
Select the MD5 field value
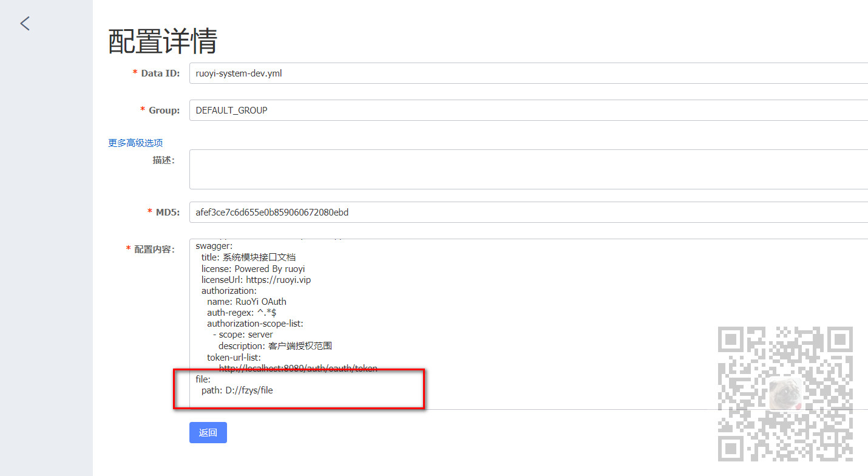tap(529, 212)
